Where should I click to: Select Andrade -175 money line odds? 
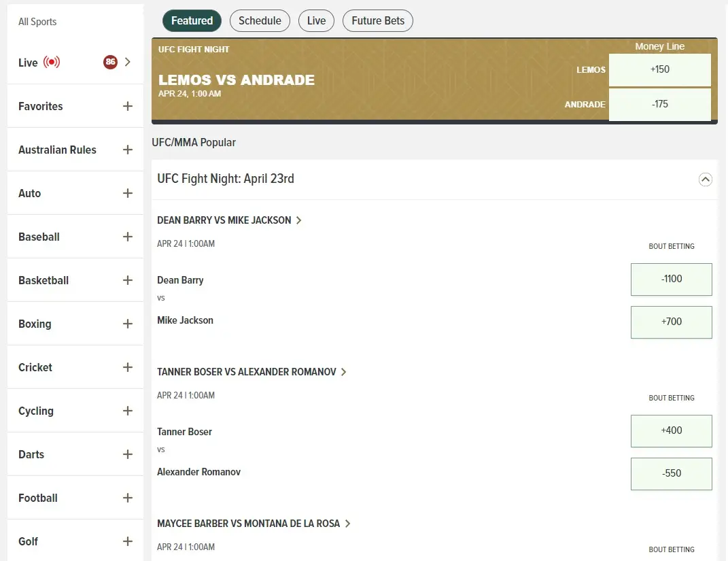[660, 105]
